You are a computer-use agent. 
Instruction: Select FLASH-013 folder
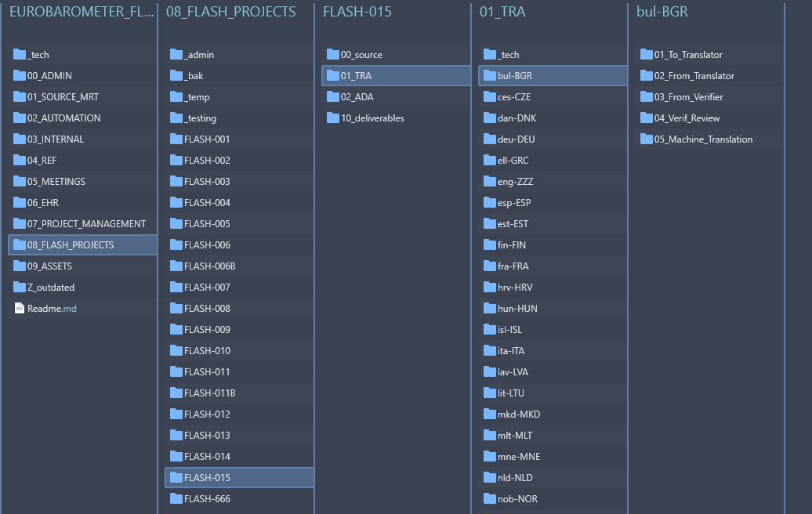click(x=239, y=436)
